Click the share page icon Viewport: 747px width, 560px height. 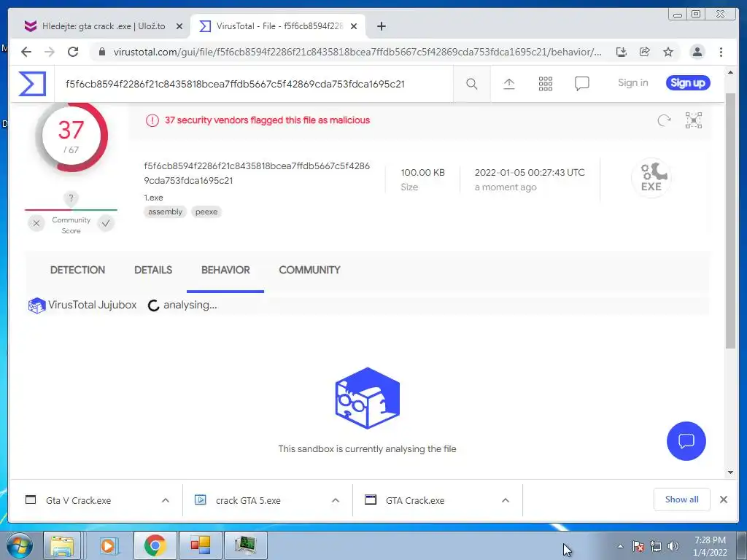click(645, 52)
